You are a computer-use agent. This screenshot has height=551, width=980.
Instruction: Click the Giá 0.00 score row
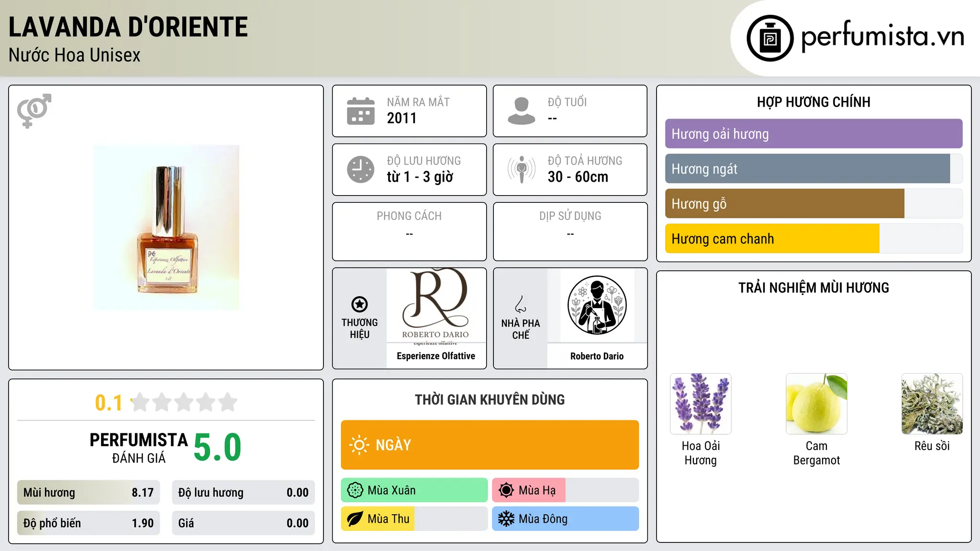244,523
